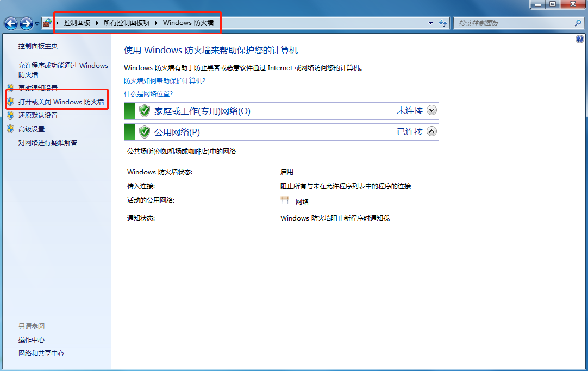
Task: Click shield icon beside 高级设置
Action: coord(10,129)
